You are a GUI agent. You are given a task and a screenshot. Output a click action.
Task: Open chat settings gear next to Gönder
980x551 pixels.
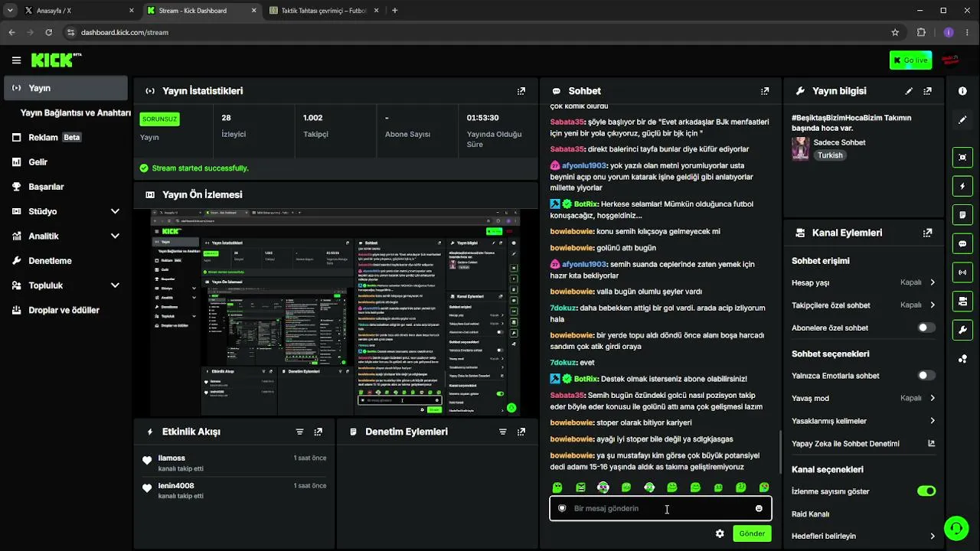720,533
